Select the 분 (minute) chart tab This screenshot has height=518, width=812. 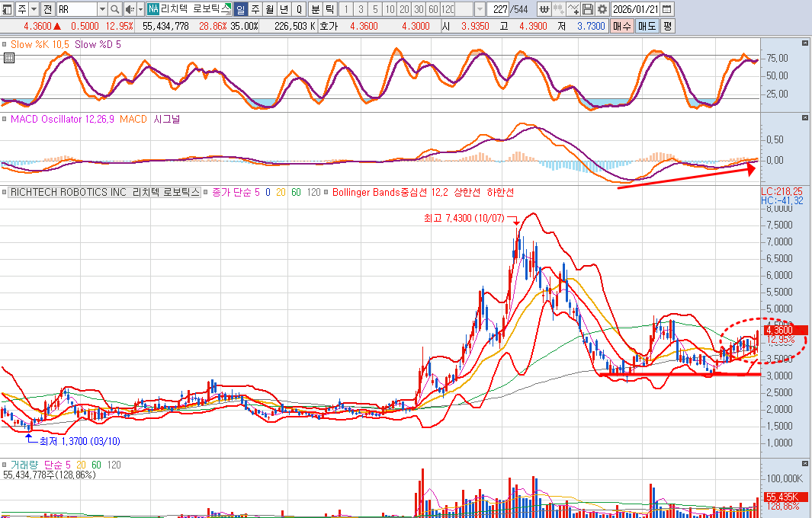pyautogui.click(x=315, y=9)
